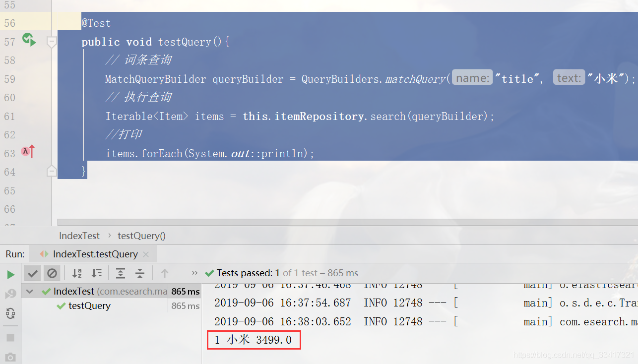Viewport: 638px width, 364px height.
Task: Click previous failed test up arrow
Action: (x=165, y=273)
